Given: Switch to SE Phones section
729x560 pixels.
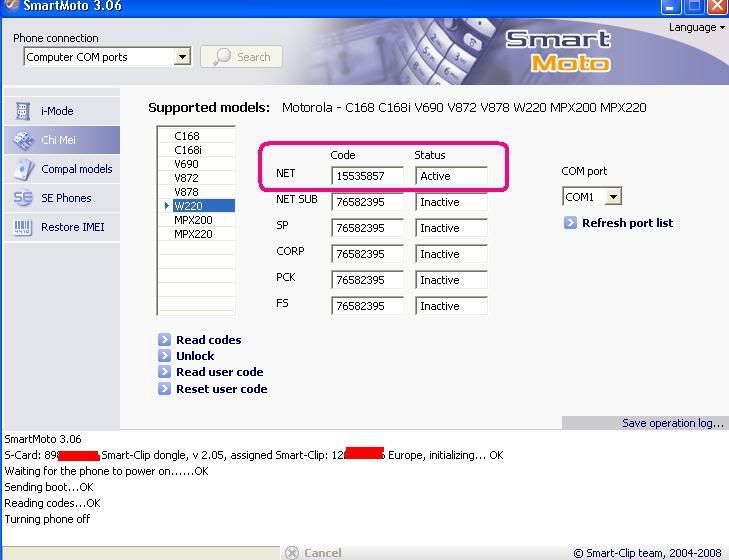Looking at the screenshot, I should 62,198.
